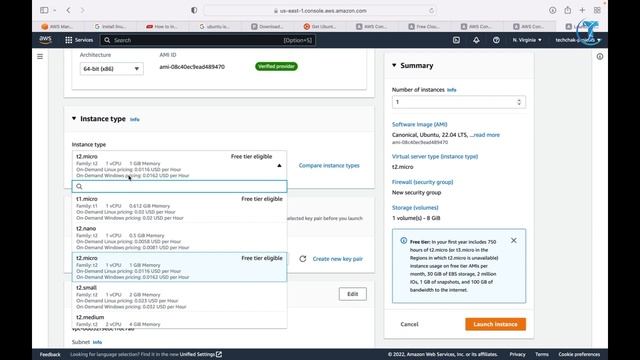The image size is (640, 360).
Task: Dismiss the Free tier info box
Action: point(513,240)
